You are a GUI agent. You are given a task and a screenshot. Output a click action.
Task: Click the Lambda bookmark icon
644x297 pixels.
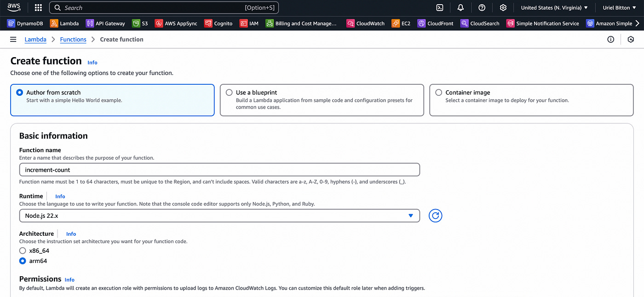click(x=54, y=23)
